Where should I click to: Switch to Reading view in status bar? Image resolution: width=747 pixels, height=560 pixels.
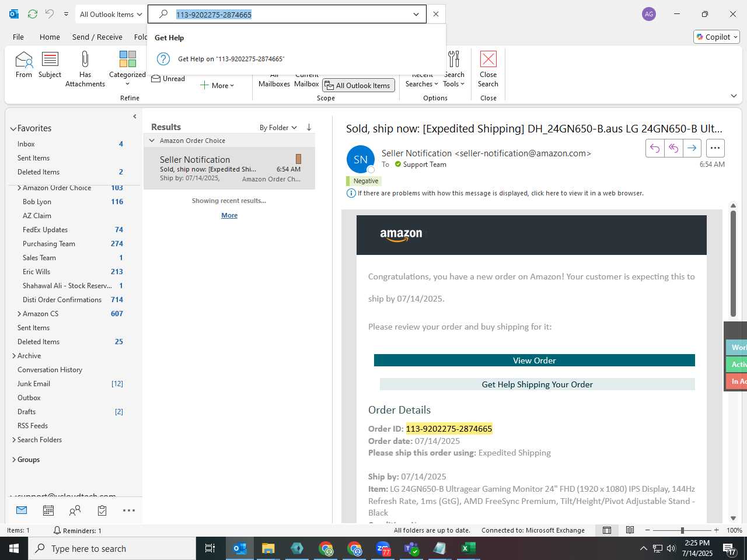tap(630, 530)
